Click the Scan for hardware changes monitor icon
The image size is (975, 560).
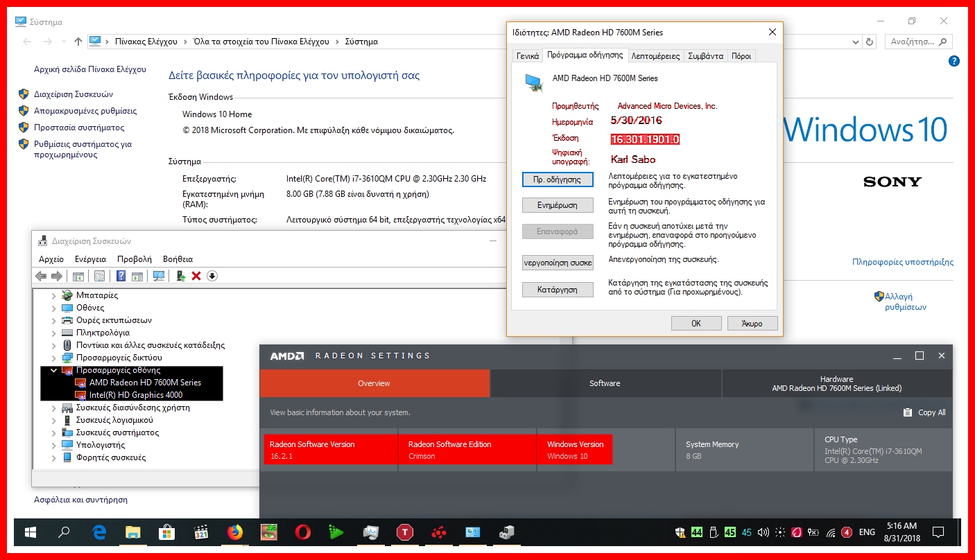point(159,276)
